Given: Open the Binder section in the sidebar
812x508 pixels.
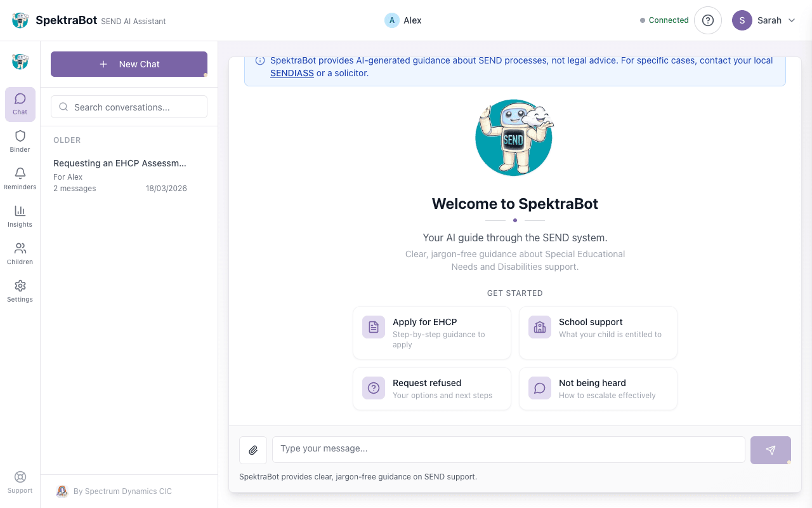Looking at the screenshot, I should [x=20, y=140].
